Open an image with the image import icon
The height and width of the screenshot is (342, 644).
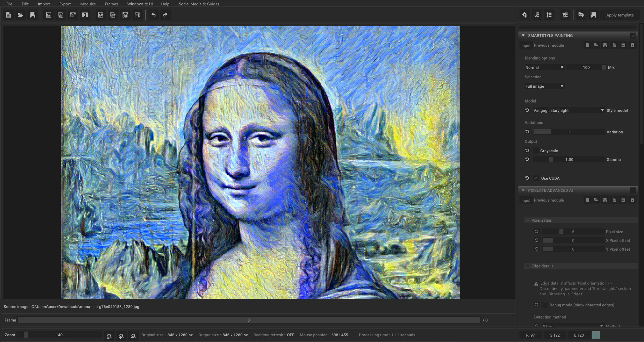(x=49, y=15)
